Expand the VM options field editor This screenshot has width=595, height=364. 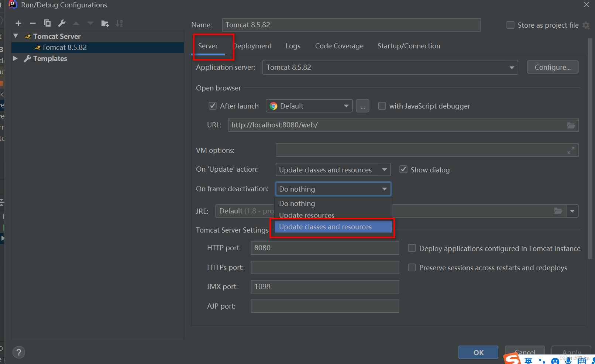[571, 150]
